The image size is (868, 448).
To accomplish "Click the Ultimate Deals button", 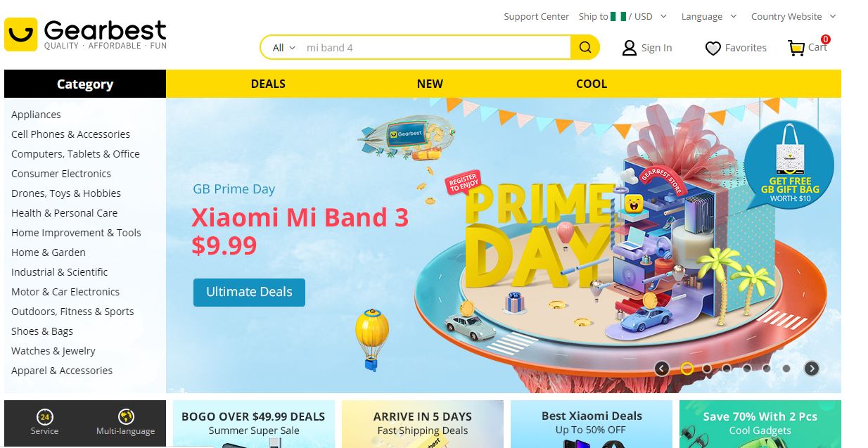I will [249, 293].
